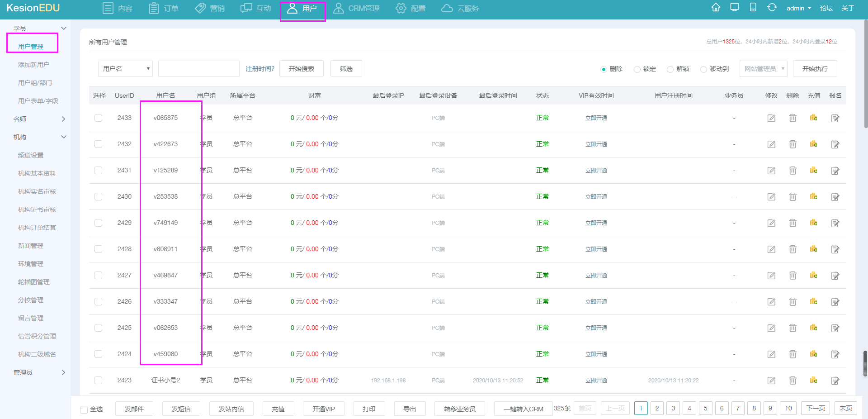Open the CRM管理 top menu

coord(356,9)
